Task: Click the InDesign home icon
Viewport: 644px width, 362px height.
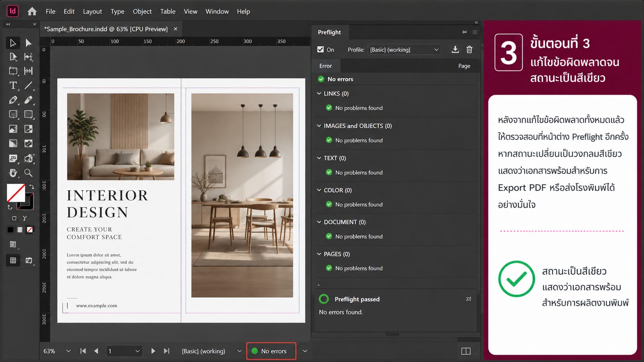Action: point(32,12)
